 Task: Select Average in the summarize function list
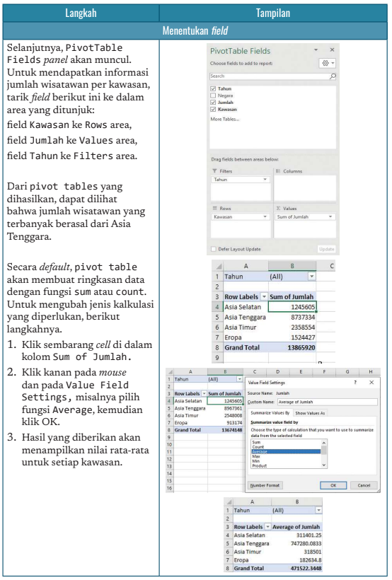pyautogui.click(x=286, y=452)
